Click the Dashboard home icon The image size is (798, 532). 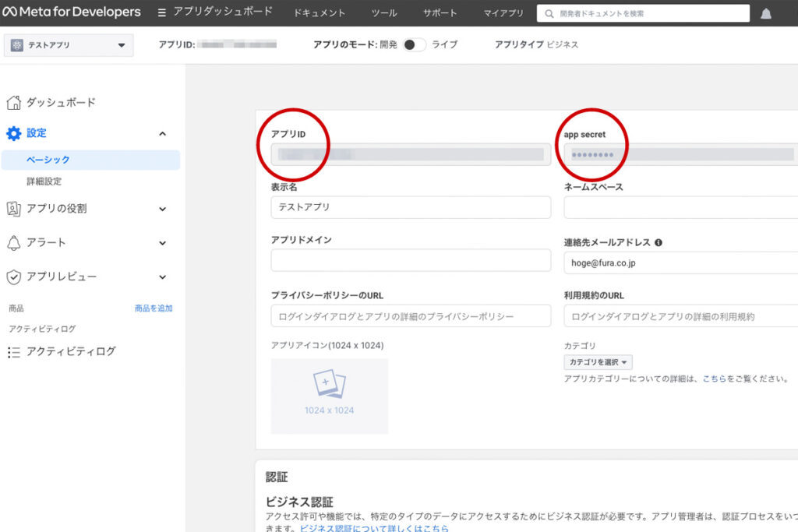pyautogui.click(x=14, y=103)
